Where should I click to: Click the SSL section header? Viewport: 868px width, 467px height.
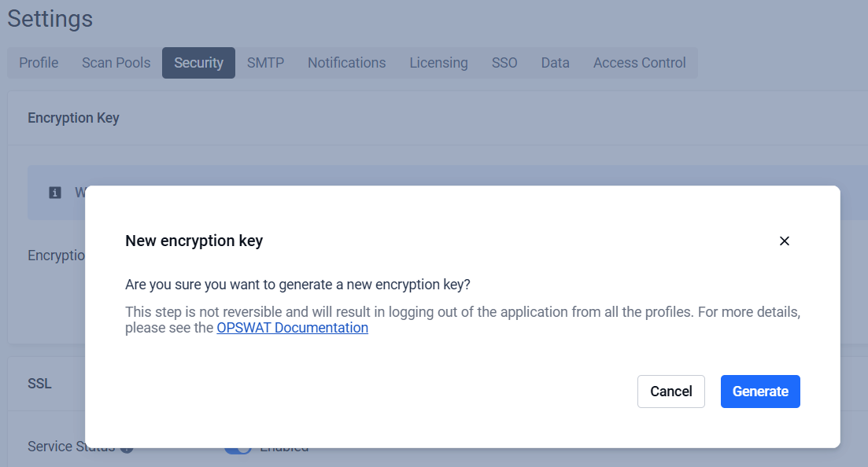tap(39, 384)
